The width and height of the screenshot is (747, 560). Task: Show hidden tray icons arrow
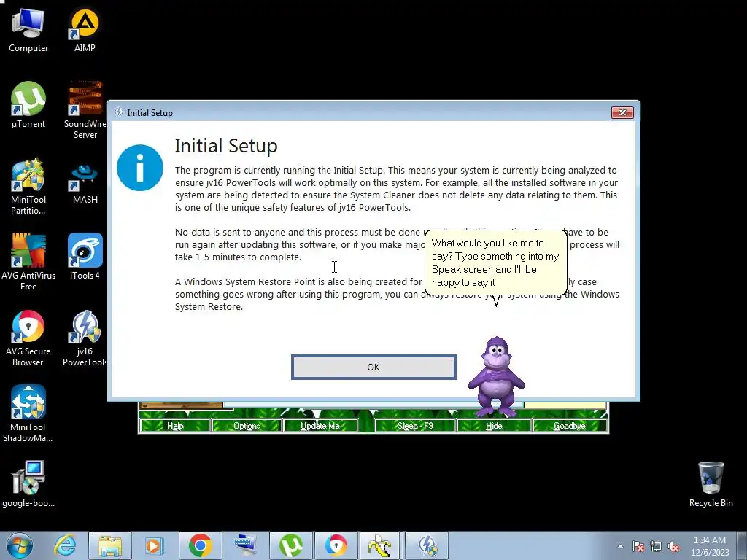[620, 546]
